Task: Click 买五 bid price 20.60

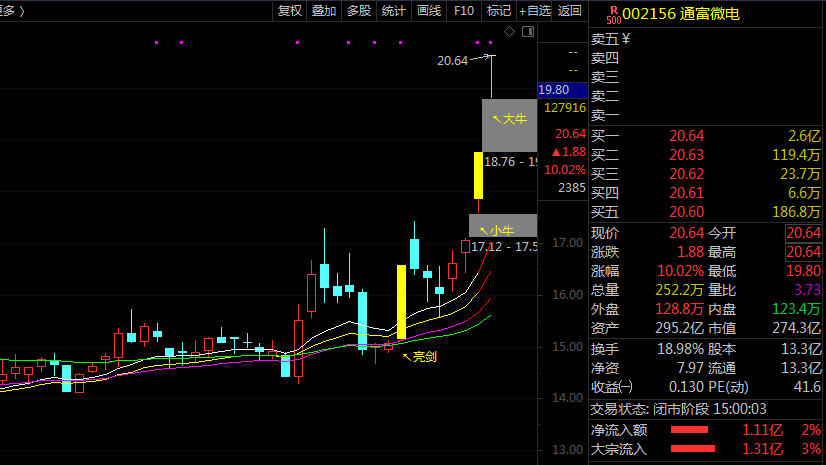Action: 686,212
